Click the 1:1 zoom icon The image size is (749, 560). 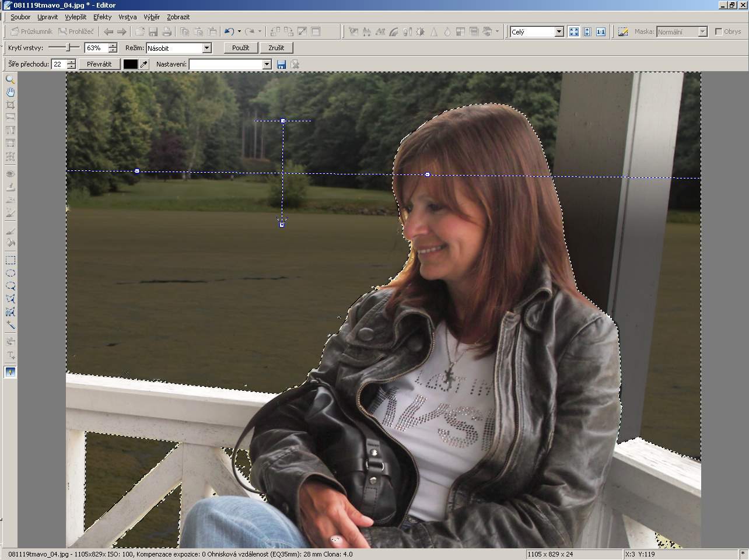click(600, 32)
